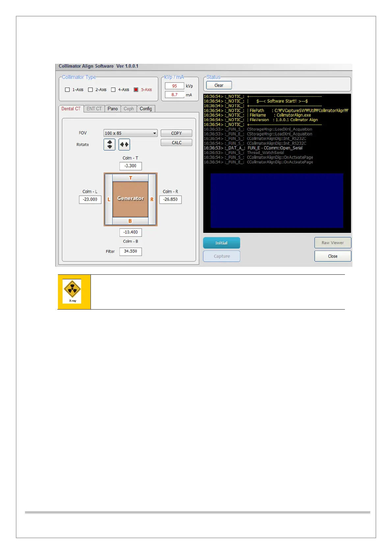Toggle the 5-Axis collimator checkbox
This screenshot has width=392, height=554.
tap(136, 89)
